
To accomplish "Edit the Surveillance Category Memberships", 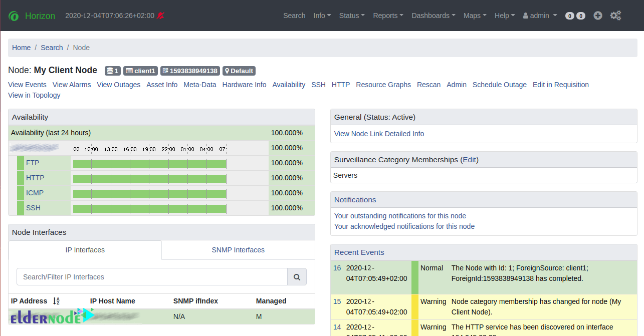I will pos(469,159).
